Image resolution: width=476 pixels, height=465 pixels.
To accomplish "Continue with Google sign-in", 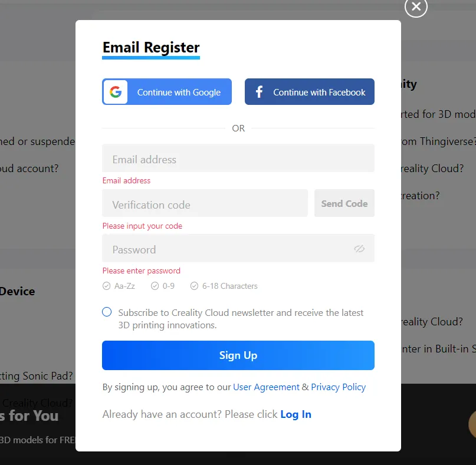I will click(x=179, y=92).
